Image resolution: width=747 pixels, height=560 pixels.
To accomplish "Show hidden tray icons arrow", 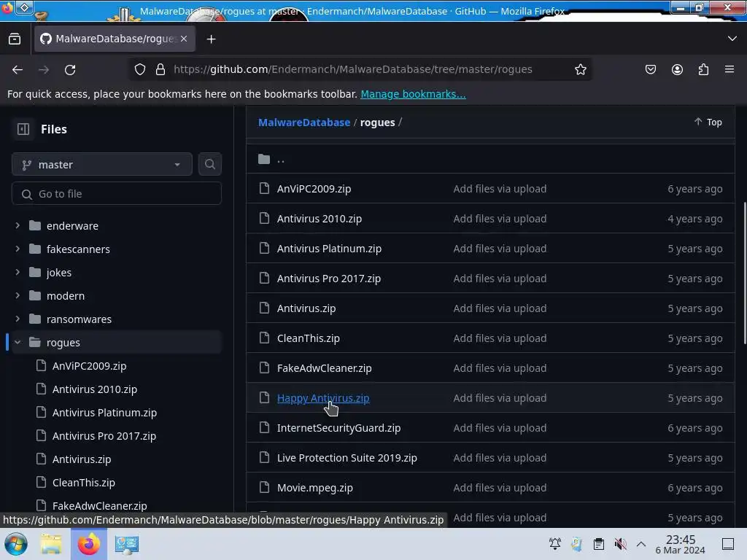I will [x=641, y=544].
